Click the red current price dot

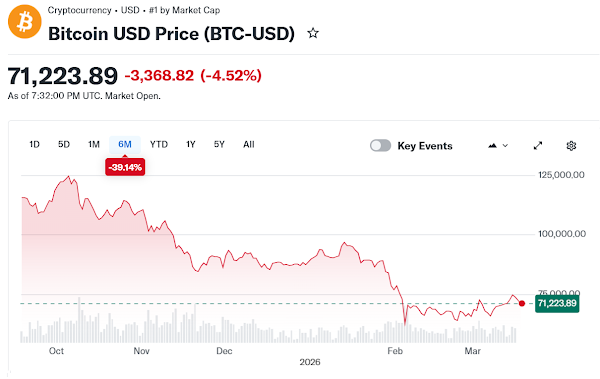click(x=522, y=303)
